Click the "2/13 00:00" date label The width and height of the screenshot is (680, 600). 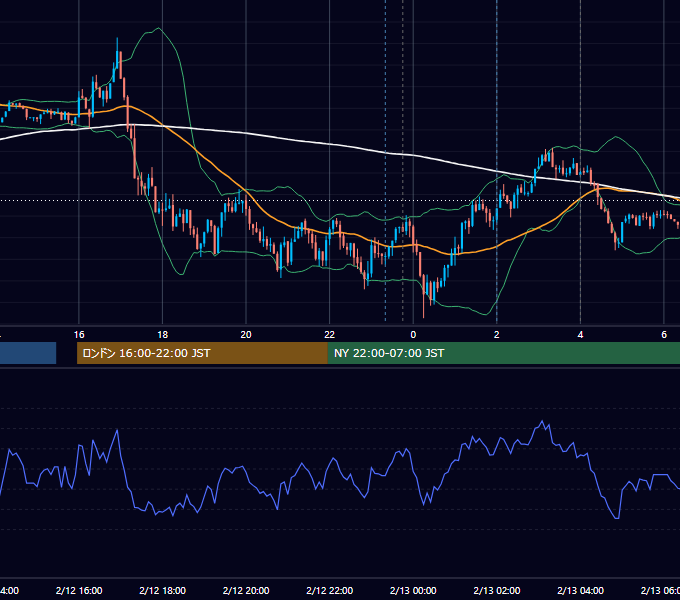click(x=413, y=590)
